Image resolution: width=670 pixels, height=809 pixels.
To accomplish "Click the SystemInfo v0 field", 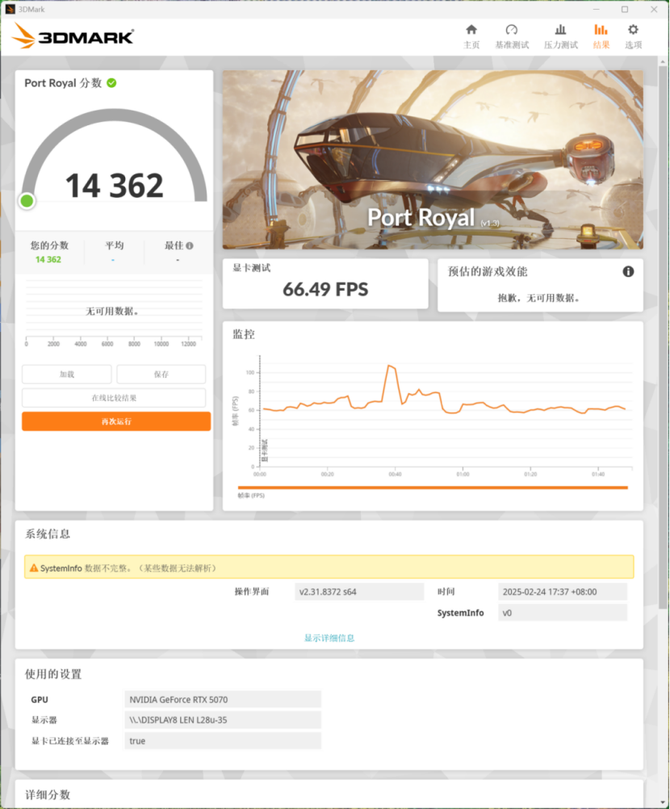I will 563,613.
